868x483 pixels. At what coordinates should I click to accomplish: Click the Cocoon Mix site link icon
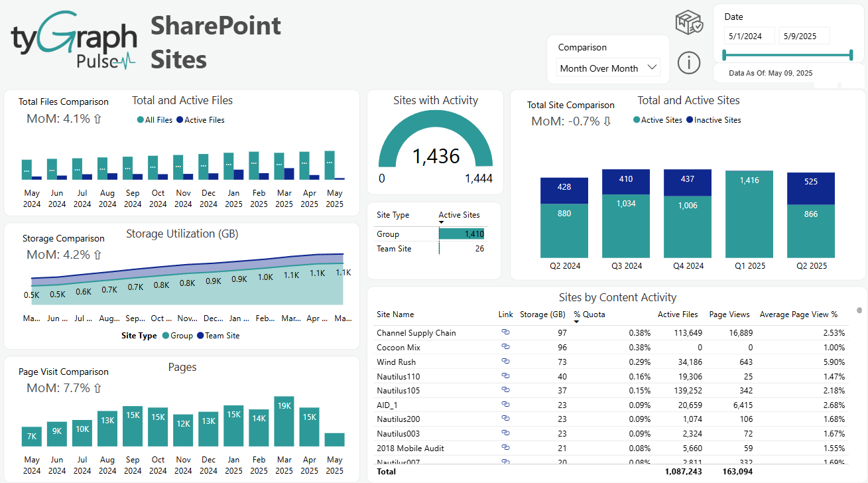click(x=505, y=347)
